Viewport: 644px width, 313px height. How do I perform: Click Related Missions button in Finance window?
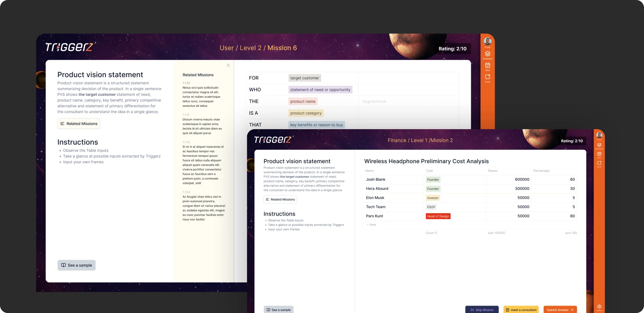pyautogui.click(x=280, y=200)
